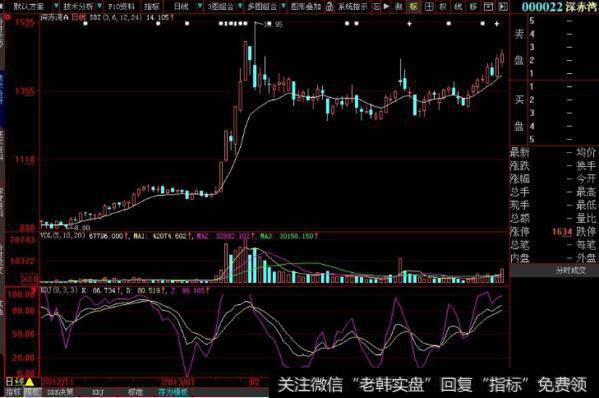Click the 内盘 field label
The image size is (599, 398).
(520, 258)
